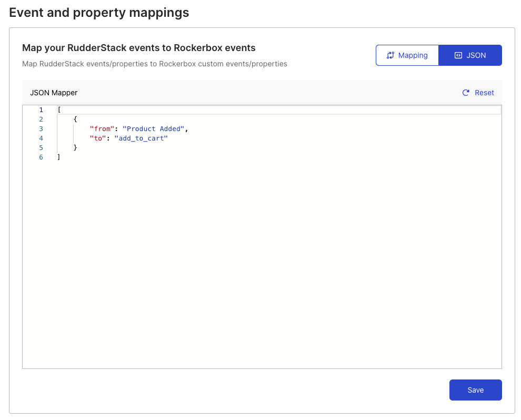
Task: Click the JSON Mapper panel title
Action: 54,93
